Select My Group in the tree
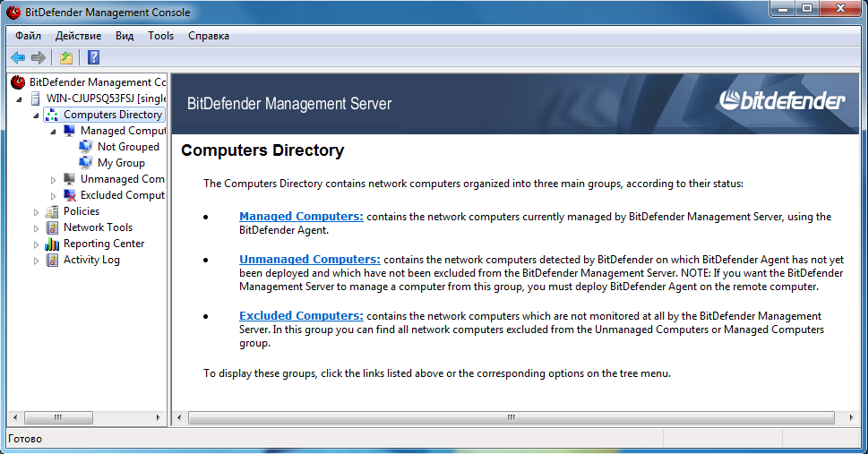This screenshot has height=454, width=868. coord(121,163)
